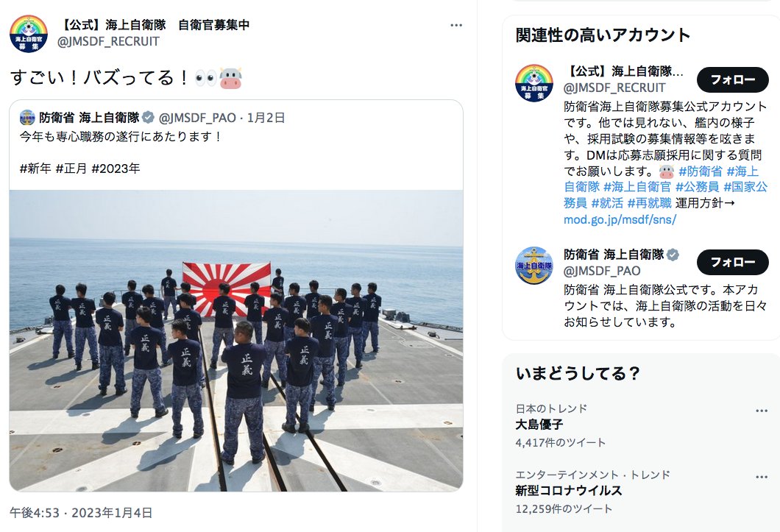Click the verified badge on the quoted tweet

click(x=148, y=118)
